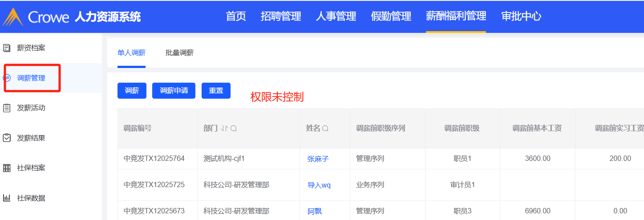The width and height of the screenshot is (644, 220).
Task: Click the 调薪前基本工资 column header
Action: 537,128
